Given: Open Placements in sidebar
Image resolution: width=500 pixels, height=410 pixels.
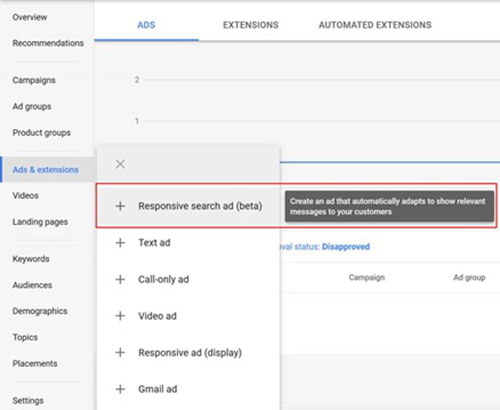Looking at the screenshot, I should point(35,363).
